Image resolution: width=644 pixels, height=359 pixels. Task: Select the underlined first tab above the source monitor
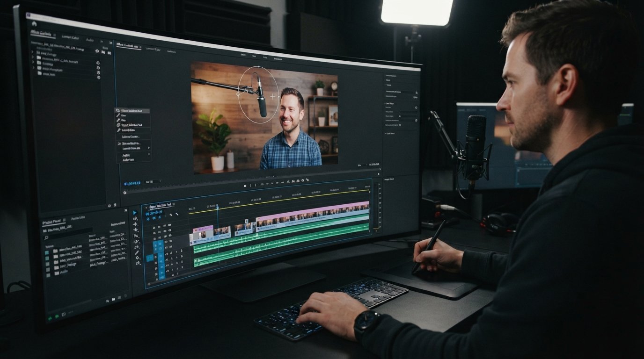128,45
